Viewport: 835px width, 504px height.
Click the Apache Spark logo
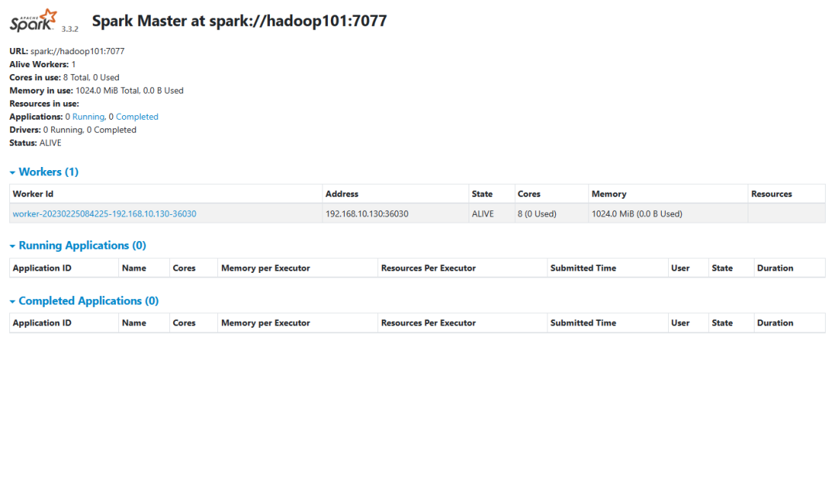tap(33, 21)
